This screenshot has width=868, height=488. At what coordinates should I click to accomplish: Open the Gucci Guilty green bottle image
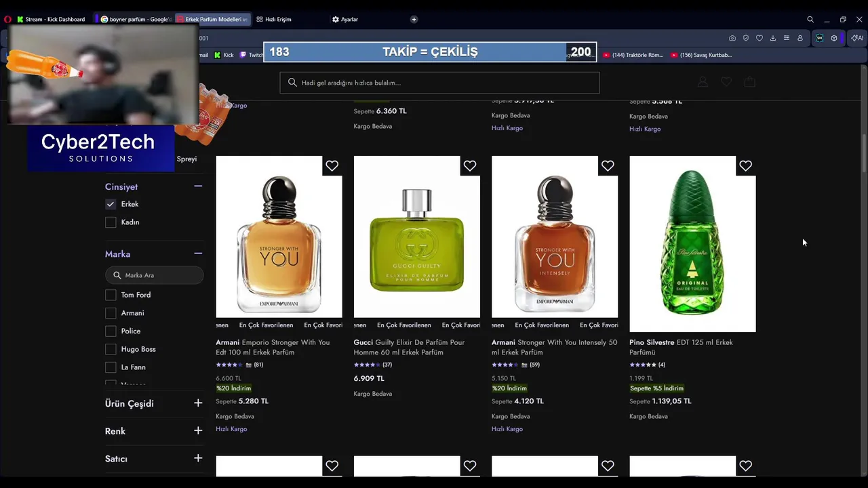click(416, 237)
